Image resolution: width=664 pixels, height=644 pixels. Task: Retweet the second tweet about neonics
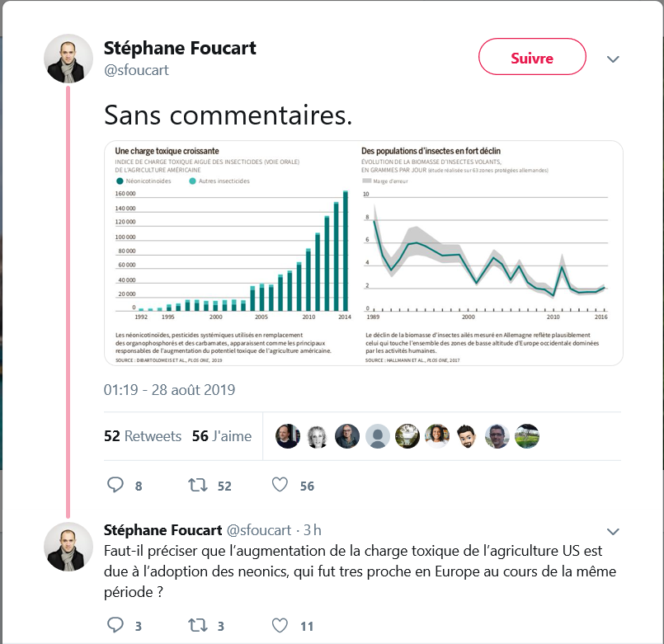pyautogui.click(x=198, y=625)
